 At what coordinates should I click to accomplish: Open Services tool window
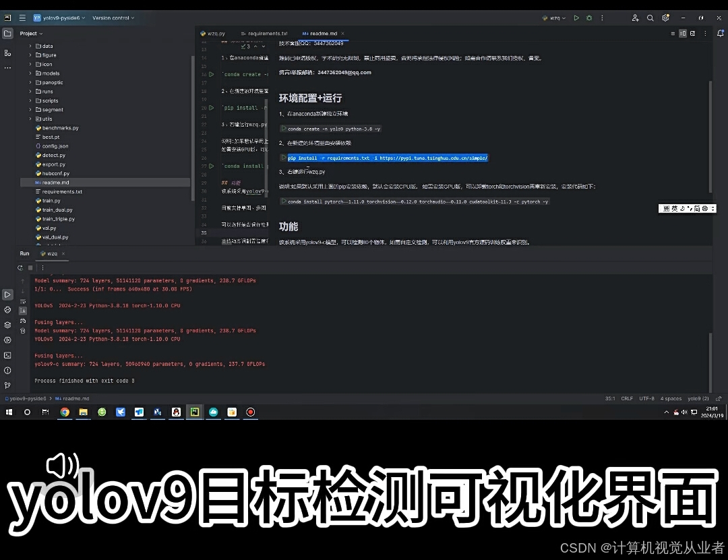click(x=7, y=340)
